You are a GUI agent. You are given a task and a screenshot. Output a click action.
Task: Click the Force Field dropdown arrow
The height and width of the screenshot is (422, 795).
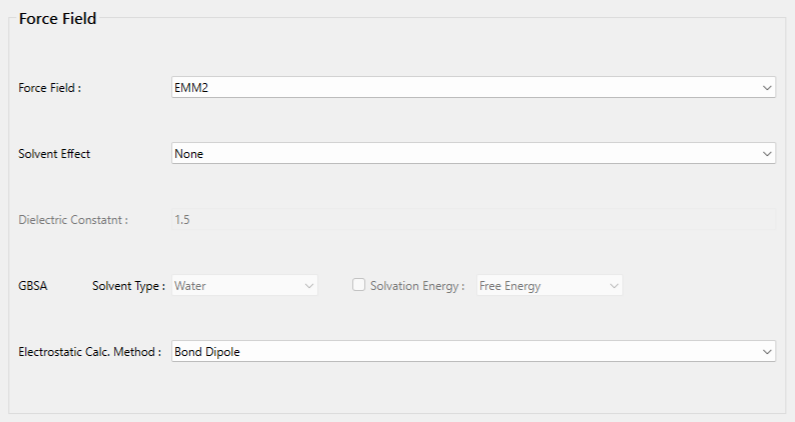(x=767, y=88)
